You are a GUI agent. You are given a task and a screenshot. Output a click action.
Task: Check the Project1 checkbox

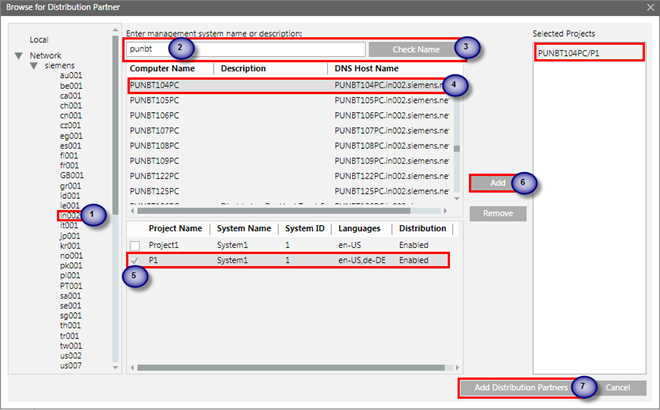pos(135,245)
